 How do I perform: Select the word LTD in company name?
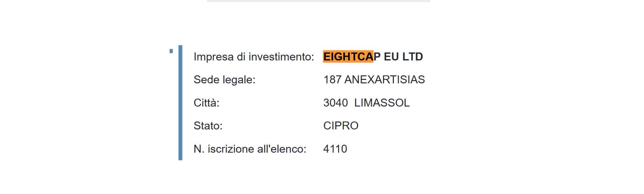413,57
